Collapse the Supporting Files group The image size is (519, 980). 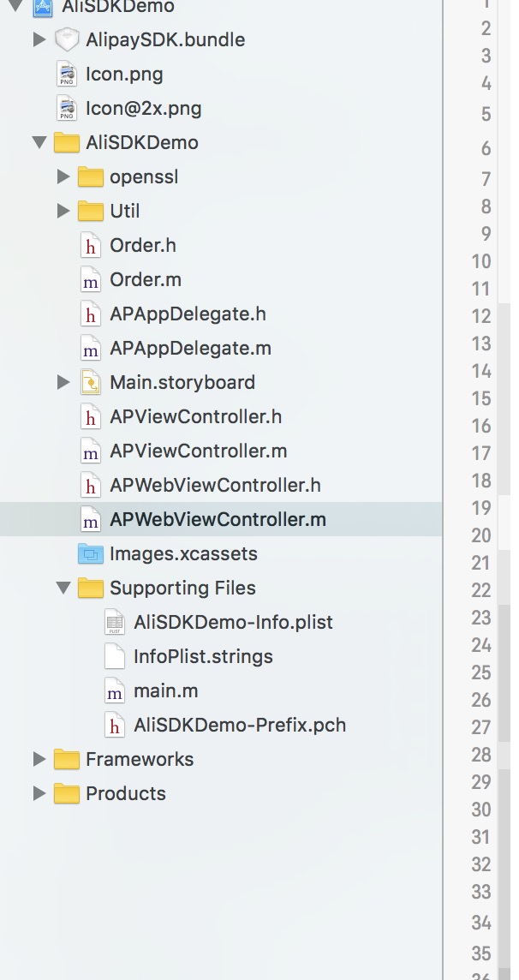[x=63, y=589]
